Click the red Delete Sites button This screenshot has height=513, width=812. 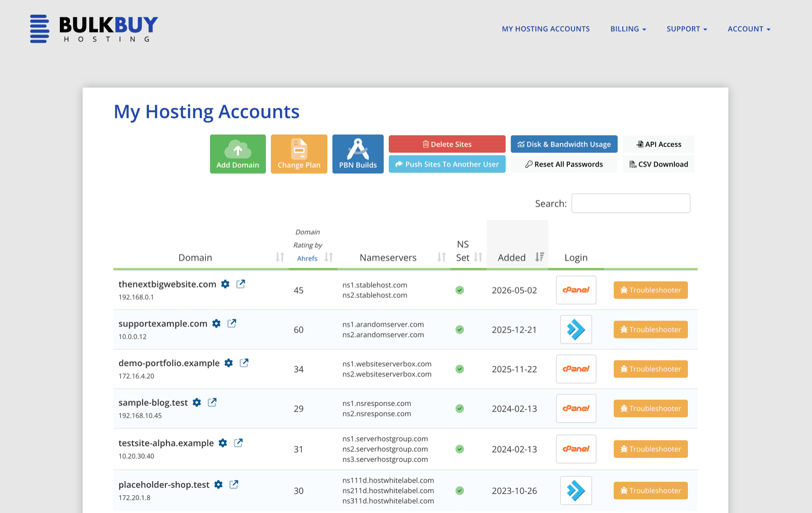(447, 144)
